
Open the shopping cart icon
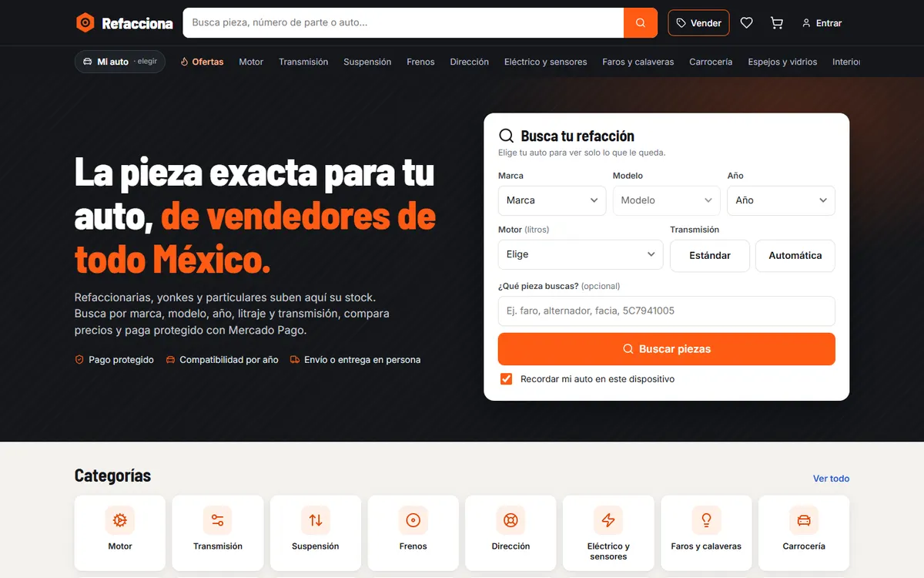777,23
